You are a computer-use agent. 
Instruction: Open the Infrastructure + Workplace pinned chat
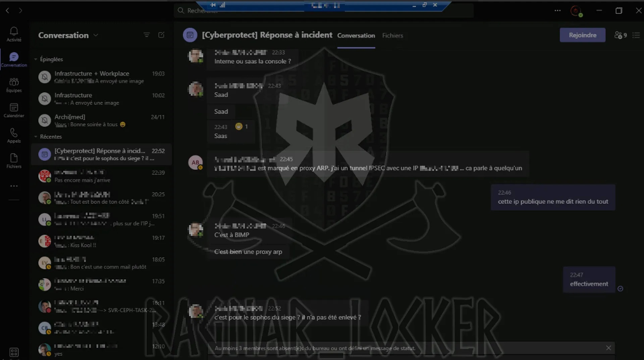coord(101,77)
